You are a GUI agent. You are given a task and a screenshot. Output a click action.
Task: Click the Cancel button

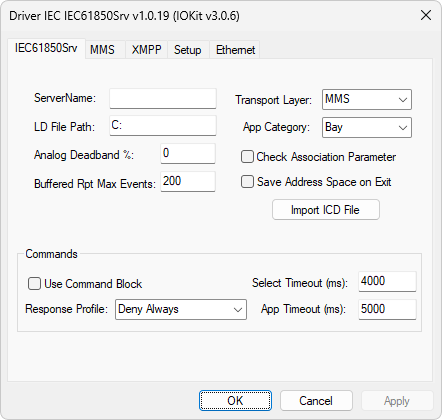(x=316, y=401)
